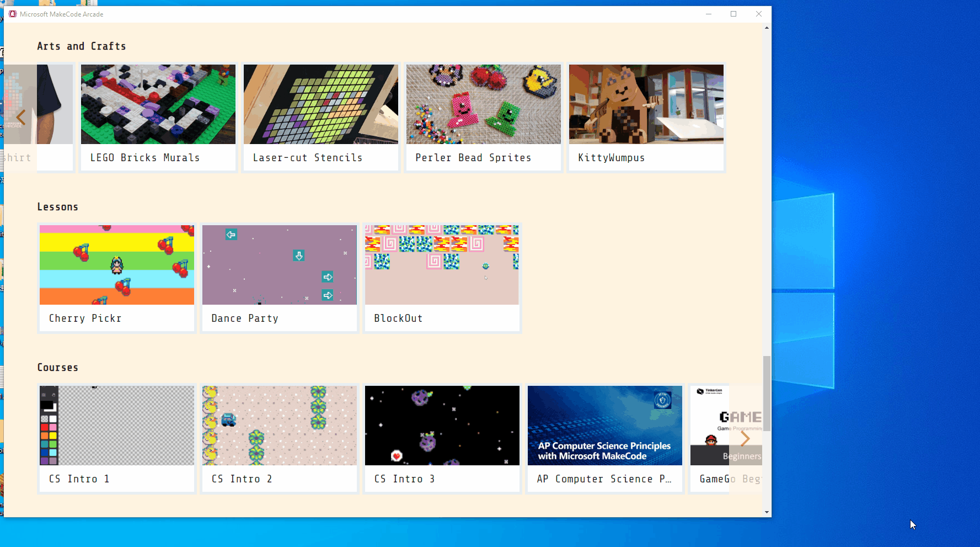This screenshot has width=980, height=547.
Task: Click the scrollbar up arrow
Action: 767,27
